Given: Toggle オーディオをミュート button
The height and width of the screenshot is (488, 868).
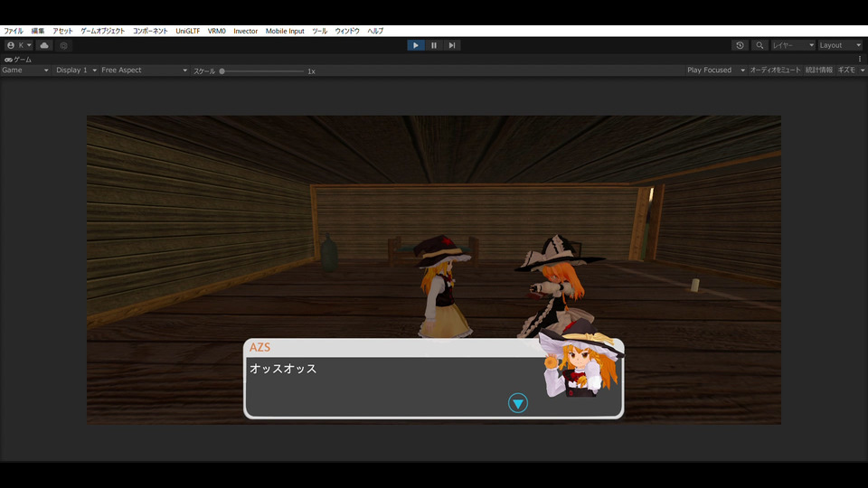Looking at the screenshot, I should click(775, 70).
